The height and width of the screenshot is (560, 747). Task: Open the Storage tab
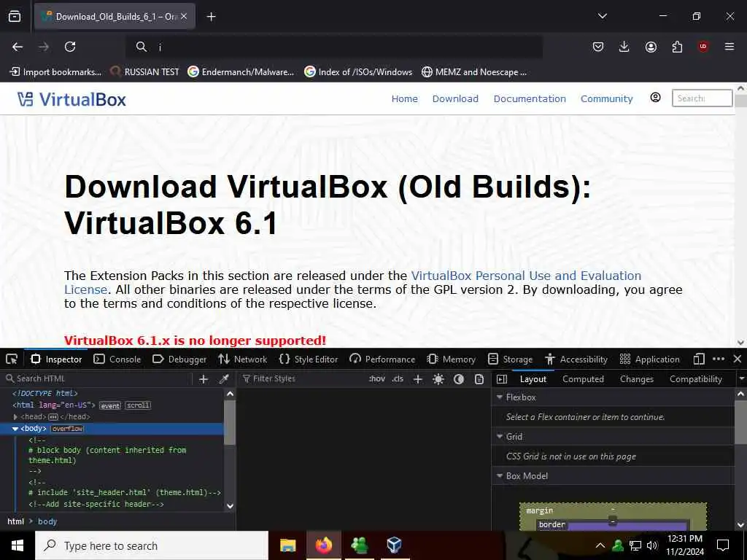pos(510,359)
